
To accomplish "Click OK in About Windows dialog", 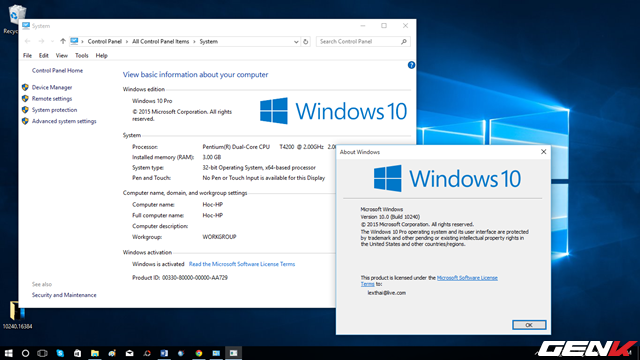I will (x=529, y=325).
